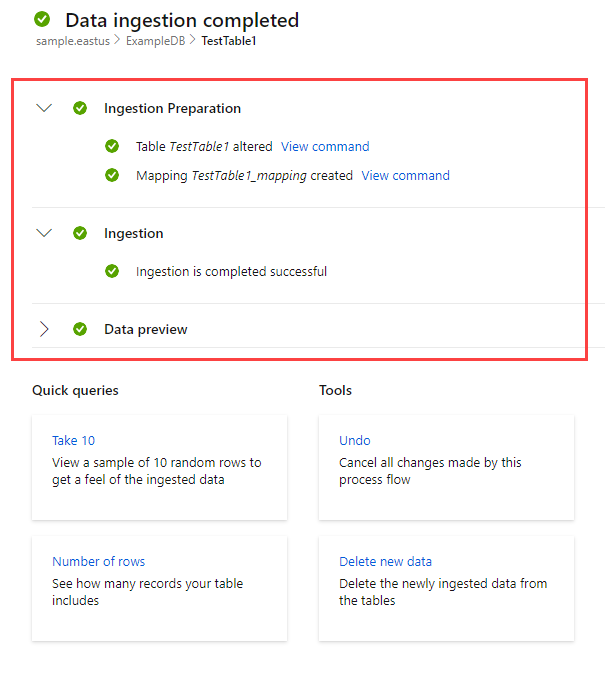
Task: Click the Ingestion Preparation success check icon
Action: [80, 108]
